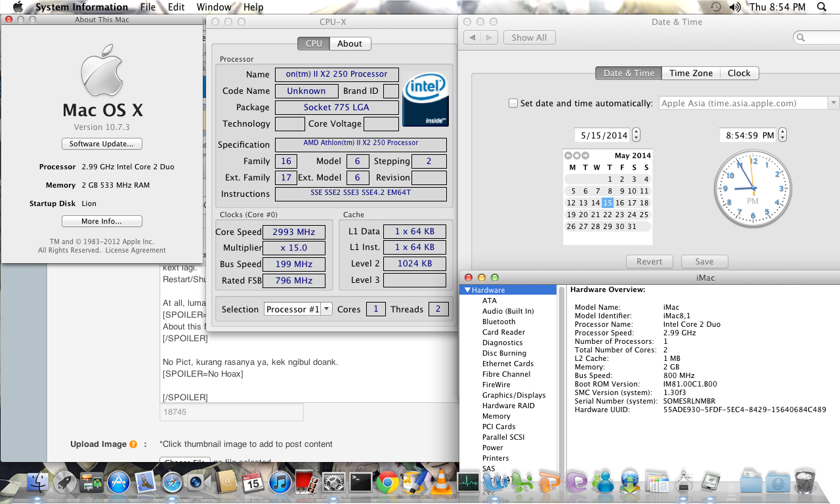Go to next month in calendar
This screenshot has height=504, width=840.
[x=585, y=156]
